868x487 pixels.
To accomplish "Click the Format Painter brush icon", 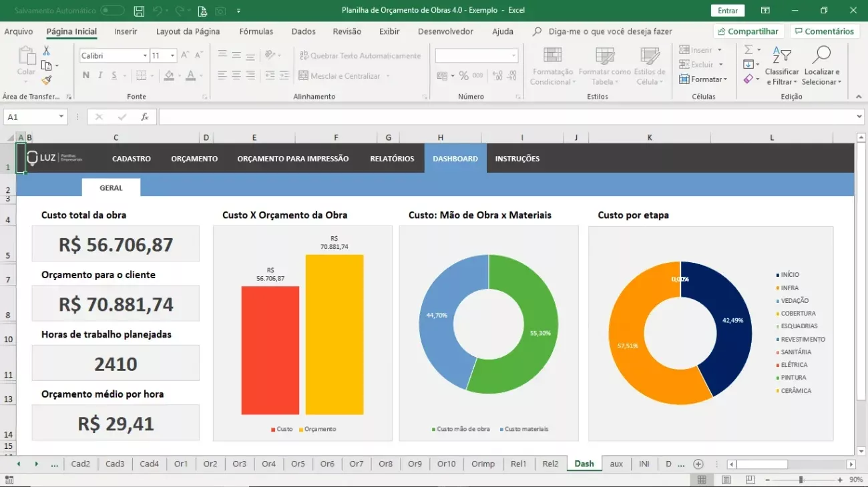I will (x=46, y=80).
